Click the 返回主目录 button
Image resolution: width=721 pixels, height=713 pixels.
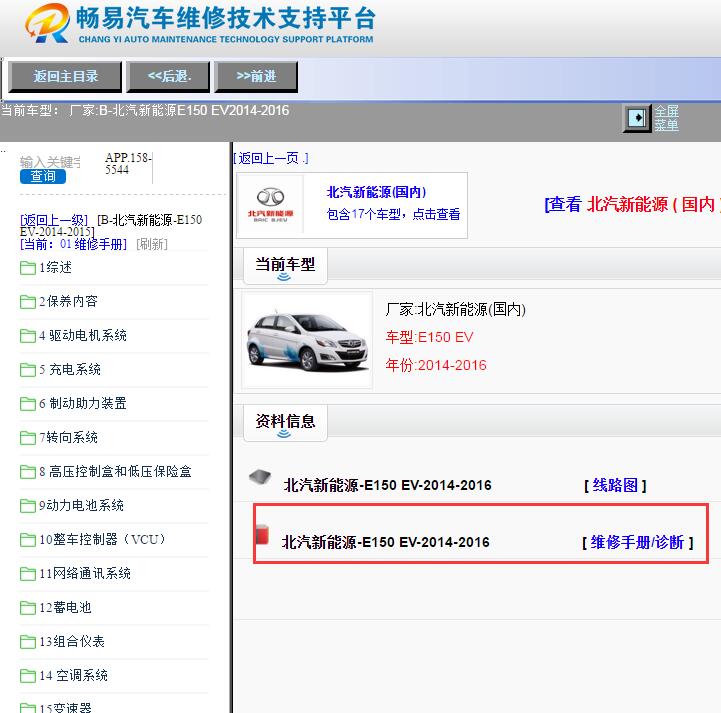pos(65,77)
